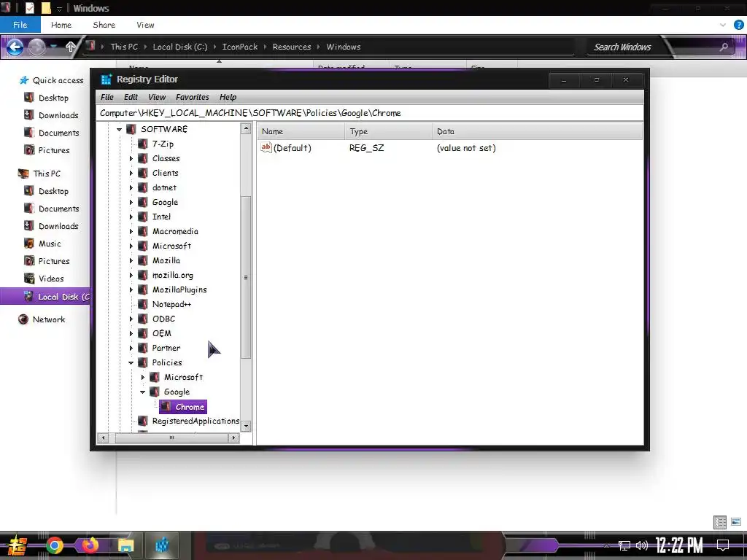The height and width of the screenshot is (560, 747).
Task: Open Network in Explorer sidebar
Action: (x=49, y=319)
